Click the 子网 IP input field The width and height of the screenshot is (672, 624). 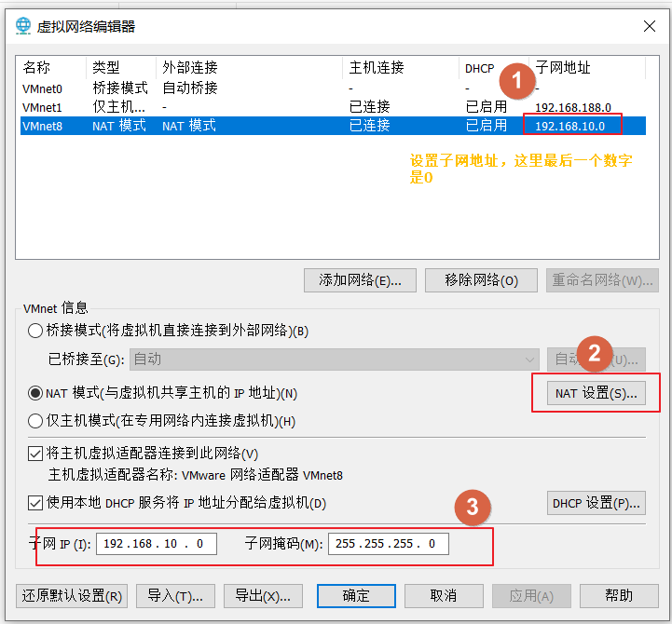[157, 544]
